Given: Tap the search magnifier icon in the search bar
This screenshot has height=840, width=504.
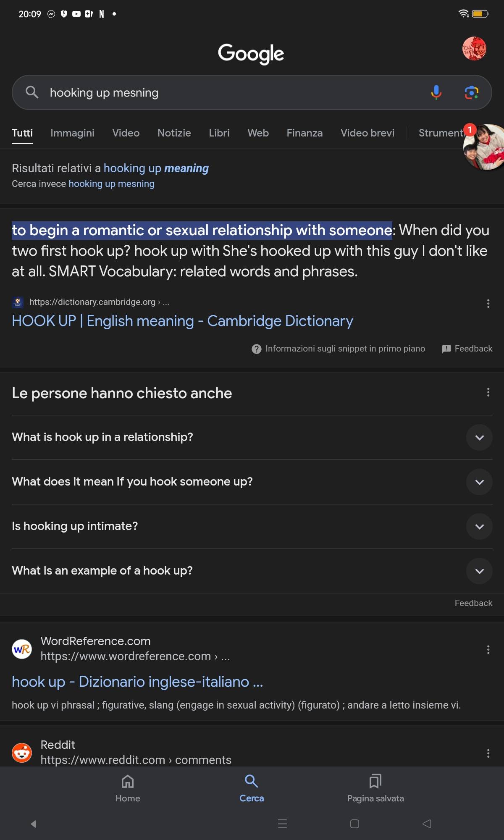Looking at the screenshot, I should 32,92.
